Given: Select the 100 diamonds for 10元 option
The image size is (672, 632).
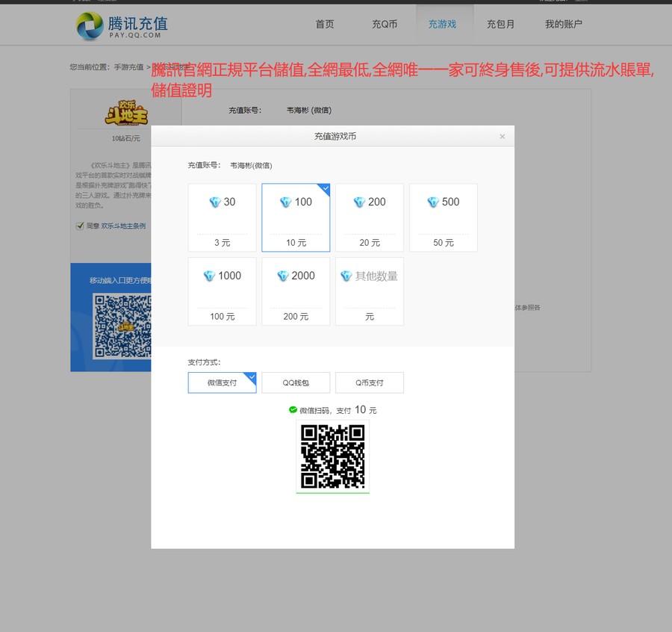Looking at the screenshot, I should tap(296, 217).
